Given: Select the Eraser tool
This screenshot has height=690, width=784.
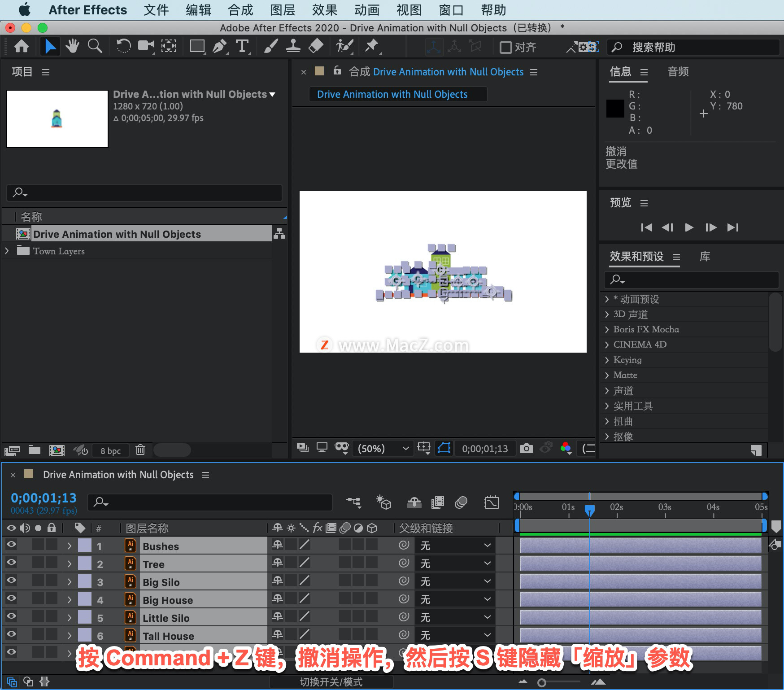Looking at the screenshot, I should point(316,46).
